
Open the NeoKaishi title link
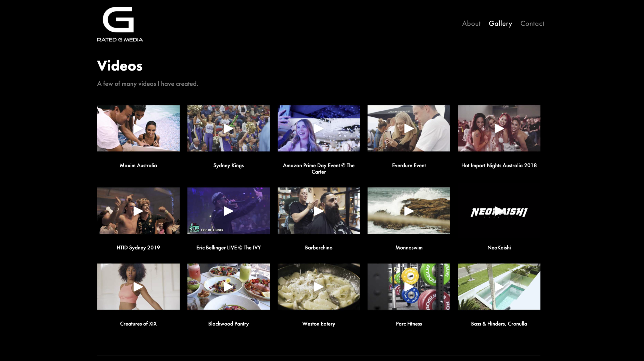(x=499, y=247)
